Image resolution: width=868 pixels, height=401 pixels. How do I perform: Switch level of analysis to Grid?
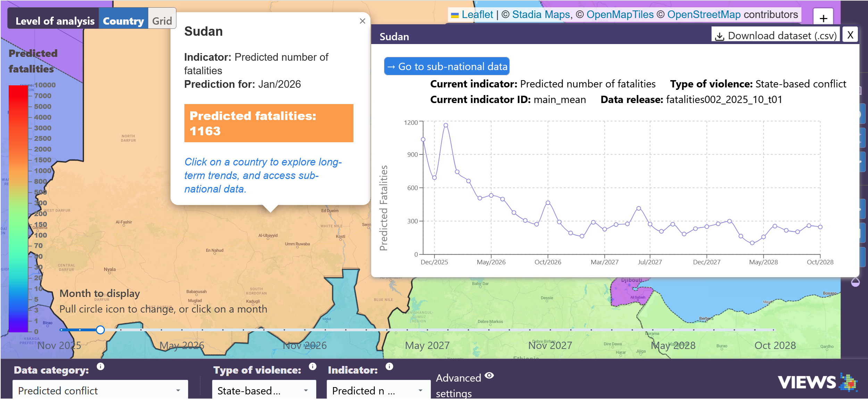click(x=162, y=21)
